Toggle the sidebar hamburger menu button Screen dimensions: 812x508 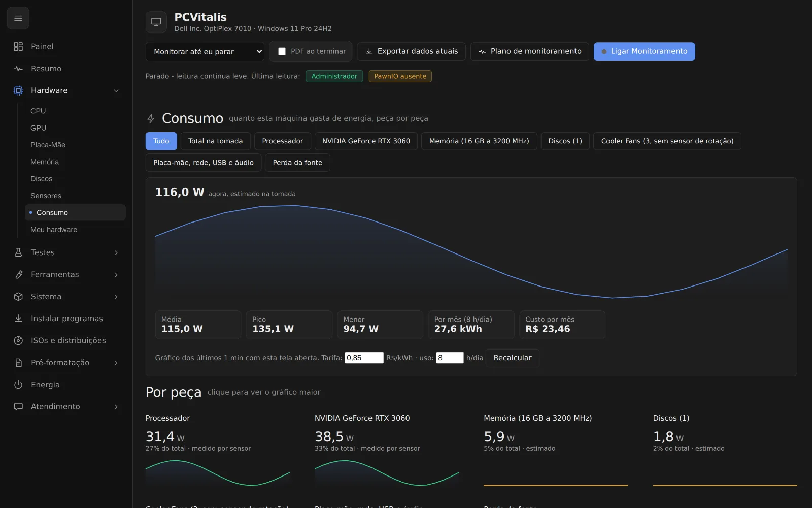tap(18, 18)
